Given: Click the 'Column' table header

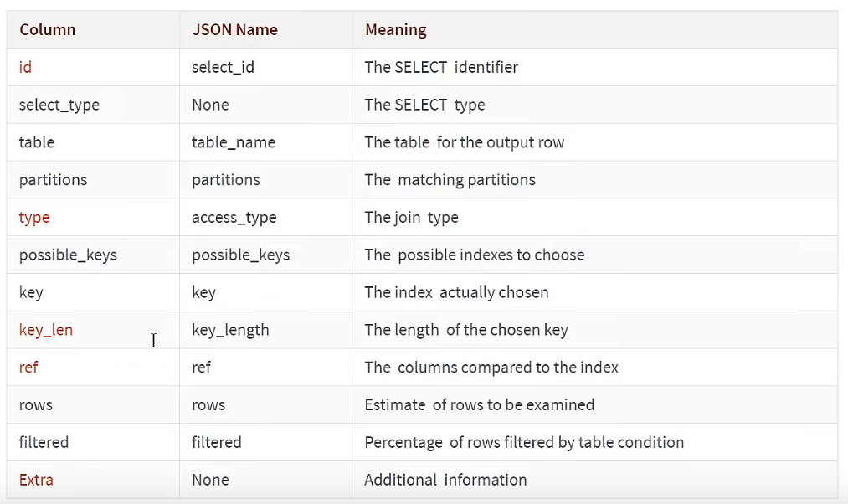Looking at the screenshot, I should pos(48,30).
